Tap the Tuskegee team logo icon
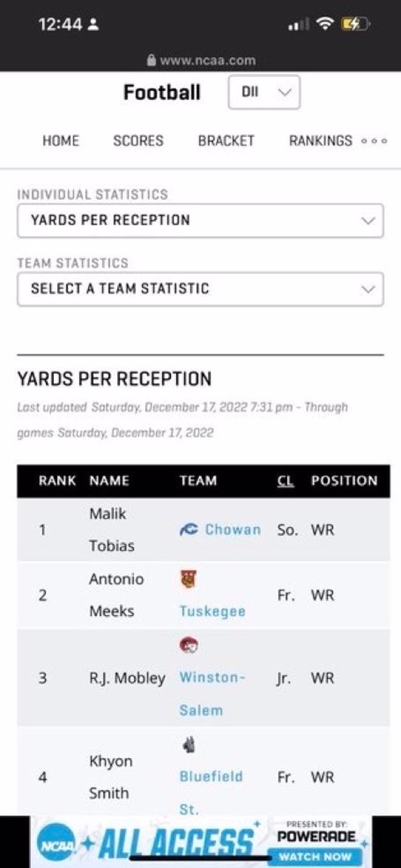Image resolution: width=401 pixels, height=868 pixels. click(x=187, y=579)
